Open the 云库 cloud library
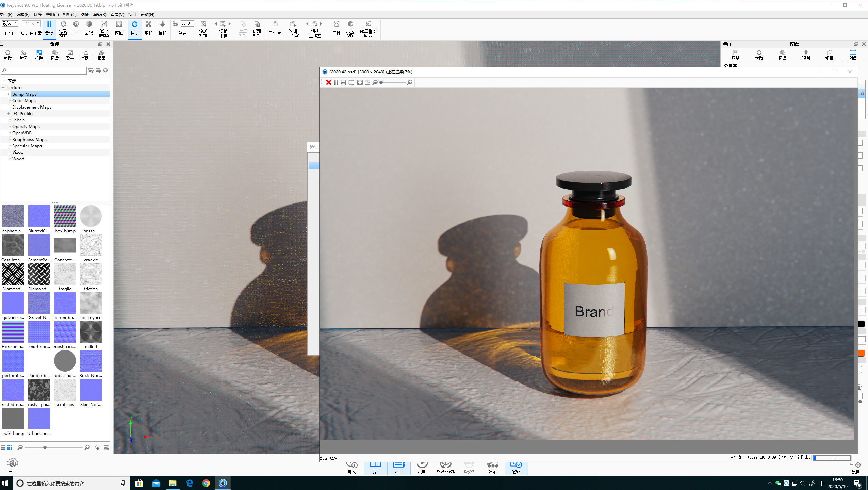 coord(12,464)
